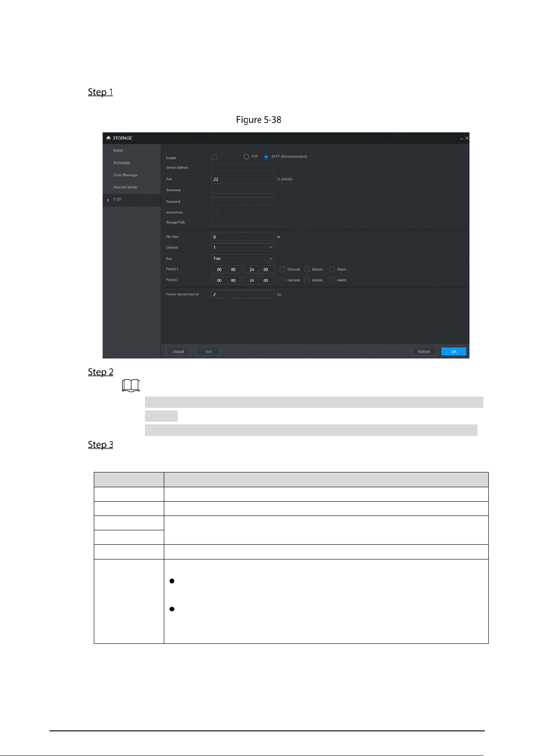535x756 pixels.
Task: Check Alarm for Period 2
Action: click(x=332, y=280)
